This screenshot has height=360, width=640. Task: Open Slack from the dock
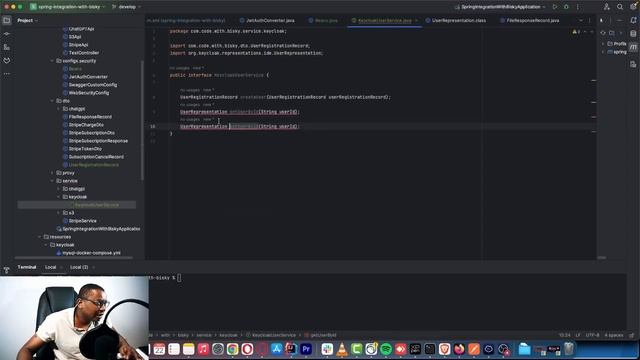(x=327, y=349)
